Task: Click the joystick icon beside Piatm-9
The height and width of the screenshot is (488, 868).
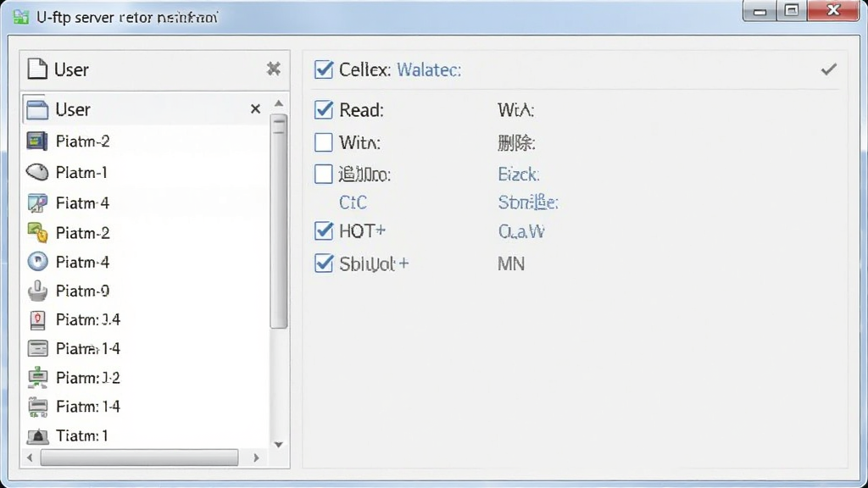Action: pos(37,291)
